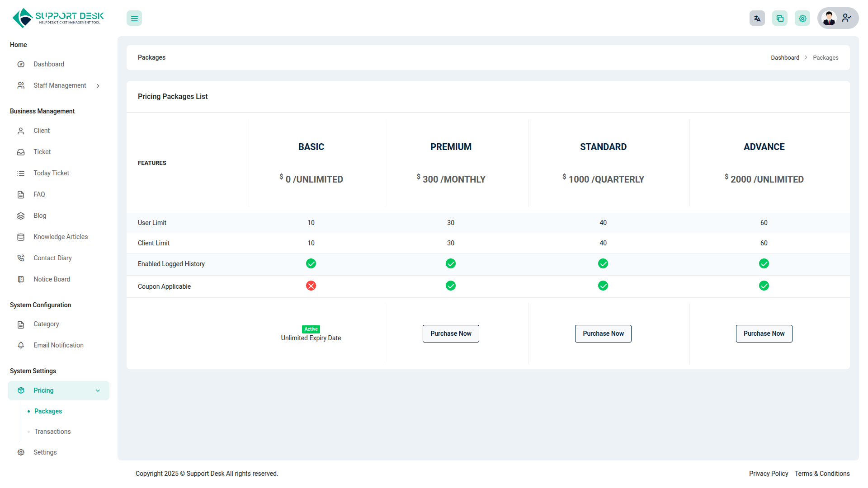Open the Transactions submenu item
The image size is (868, 488).
(52, 432)
